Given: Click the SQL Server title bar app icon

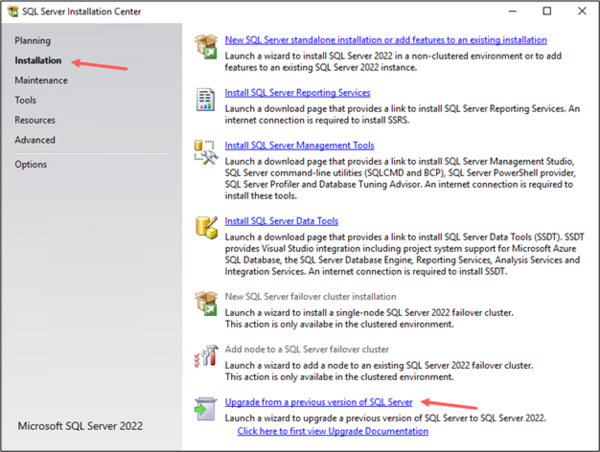Looking at the screenshot, I should pyautogui.click(x=13, y=11).
